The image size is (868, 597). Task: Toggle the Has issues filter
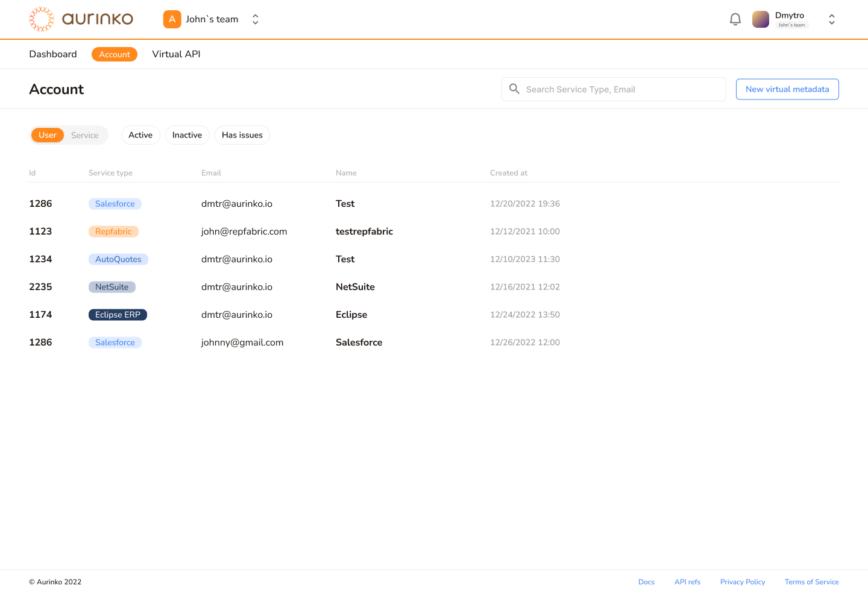(x=242, y=135)
